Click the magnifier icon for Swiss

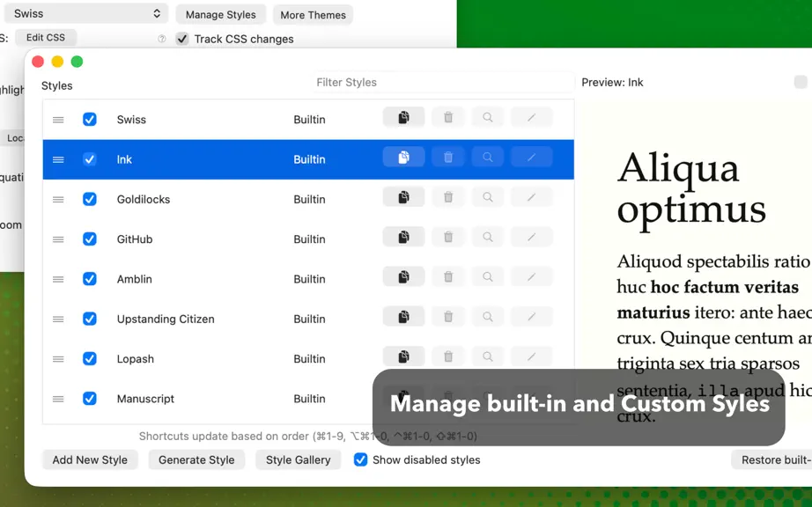487,117
